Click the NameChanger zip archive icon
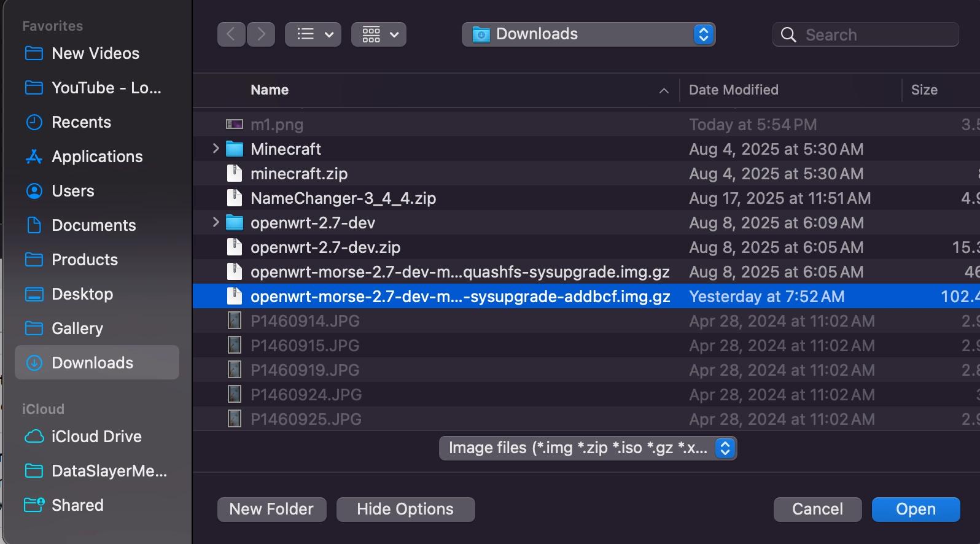 click(235, 198)
